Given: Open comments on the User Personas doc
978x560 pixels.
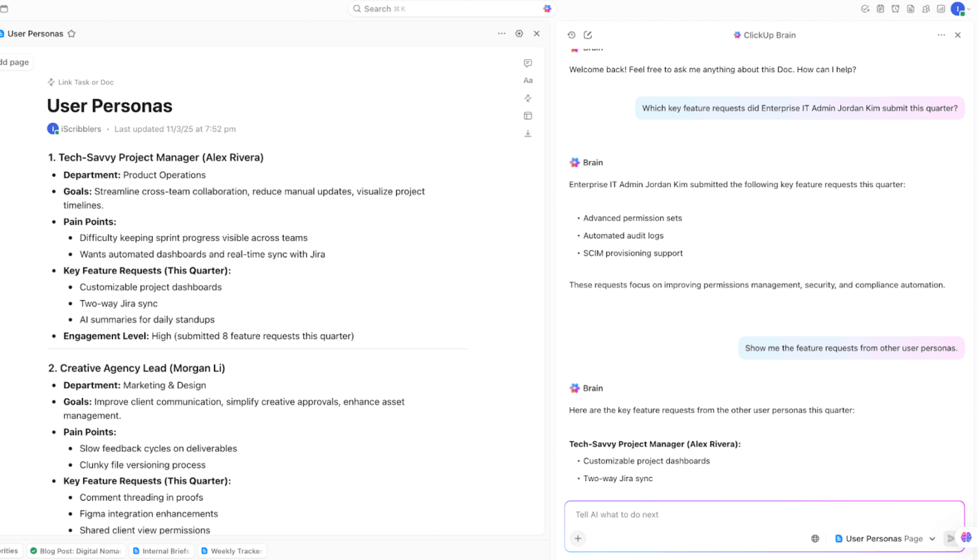Looking at the screenshot, I should point(527,63).
